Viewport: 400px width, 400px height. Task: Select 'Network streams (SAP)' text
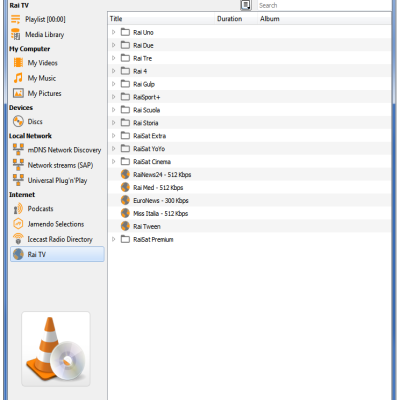(60, 165)
